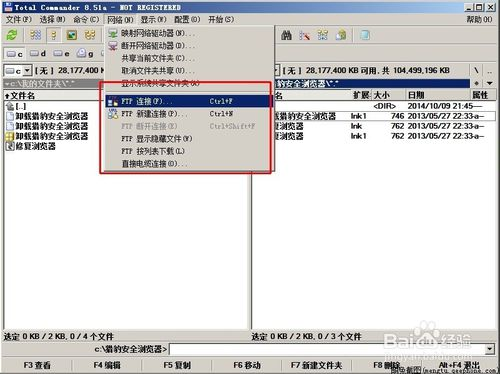Click into the command line input field

point(327,349)
